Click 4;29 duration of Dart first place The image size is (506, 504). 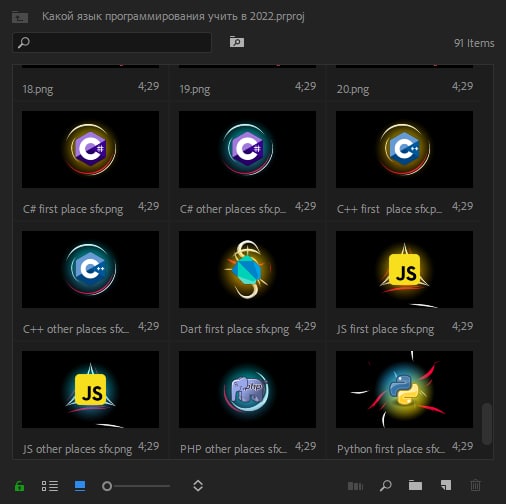point(306,326)
